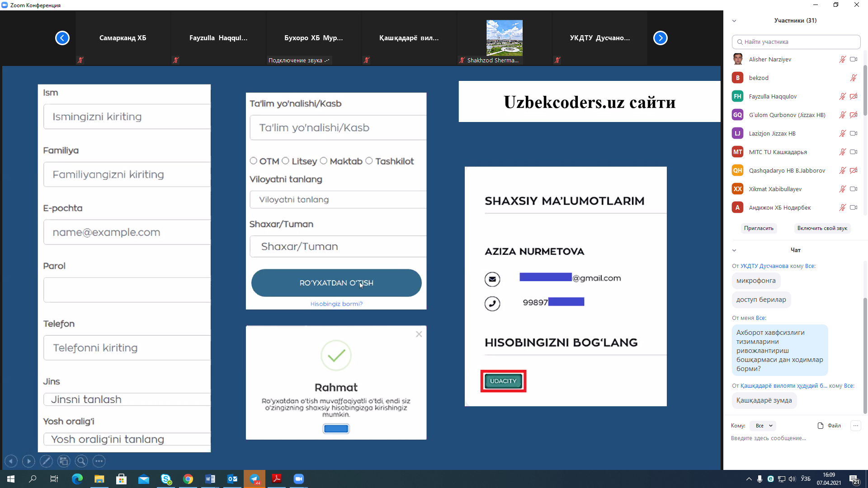
Task: Click the УЗБ keyboard language indicator
Action: [x=806, y=479]
